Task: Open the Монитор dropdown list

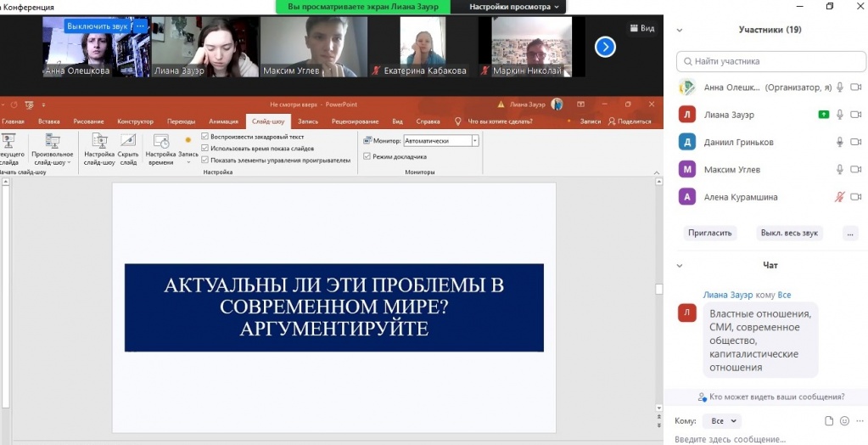Action: tap(474, 141)
